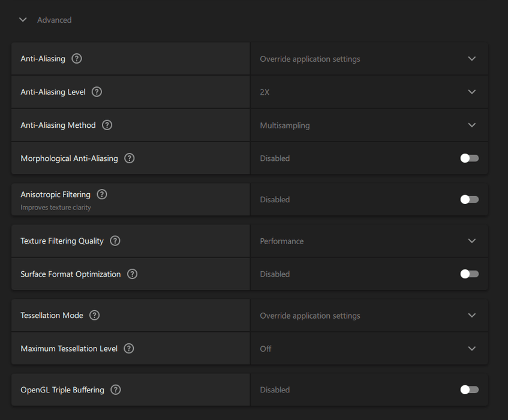Open the Texture Filtering Quality help tooltip
508x420 pixels.
[x=115, y=241]
